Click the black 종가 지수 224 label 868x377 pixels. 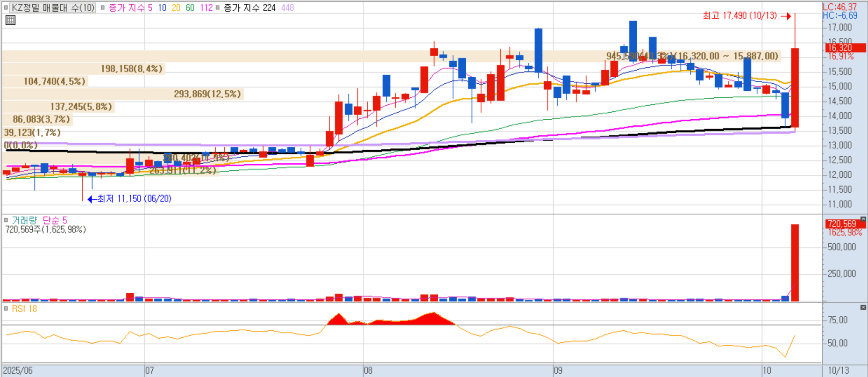pos(249,7)
